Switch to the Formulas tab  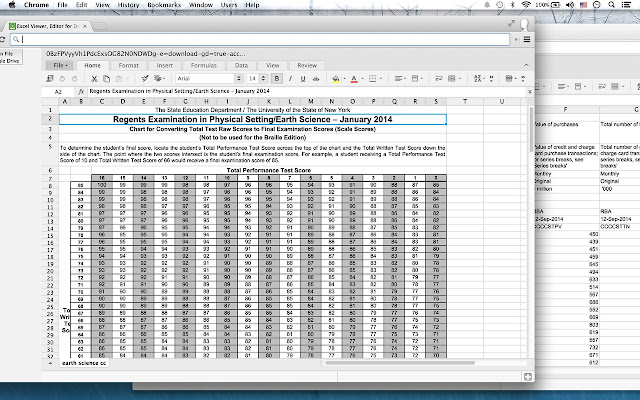point(204,65)
